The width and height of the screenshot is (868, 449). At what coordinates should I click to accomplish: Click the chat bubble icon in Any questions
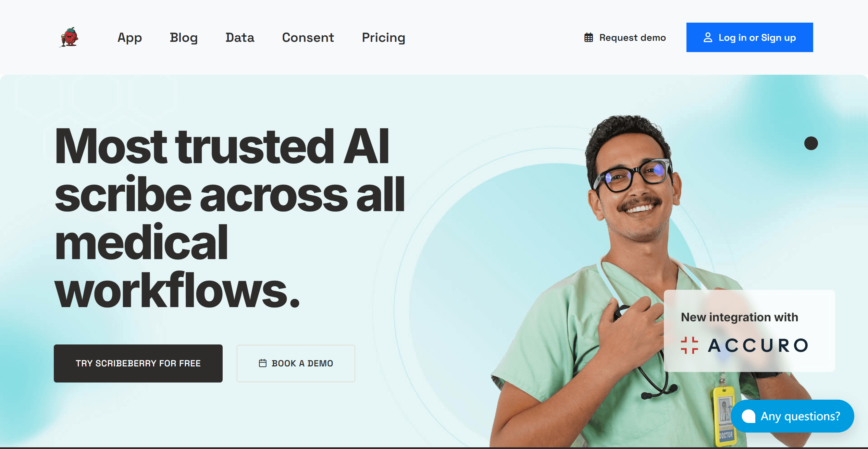coord(748,416)
